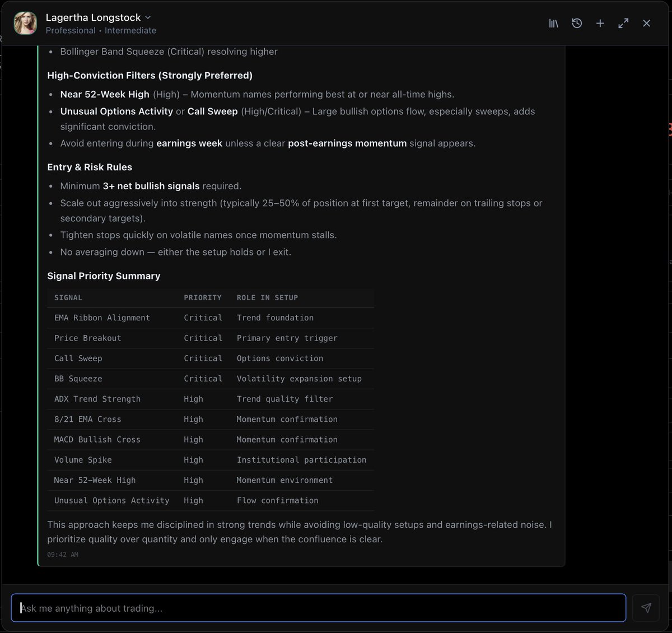
Task: Select the "Volume Spike" signal cell
Action: point(83,460)
